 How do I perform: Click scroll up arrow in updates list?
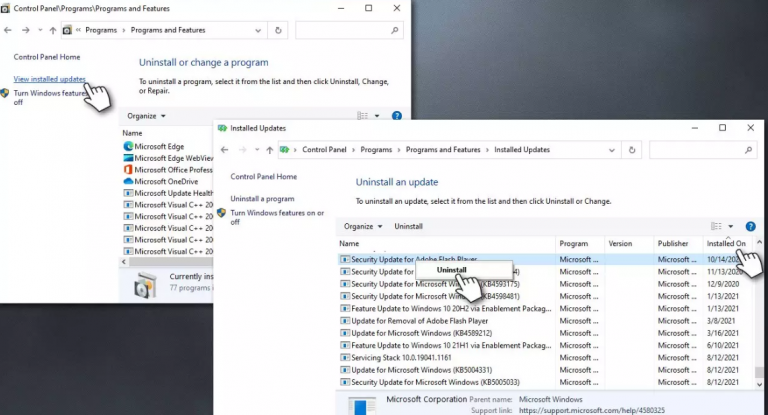759,243
